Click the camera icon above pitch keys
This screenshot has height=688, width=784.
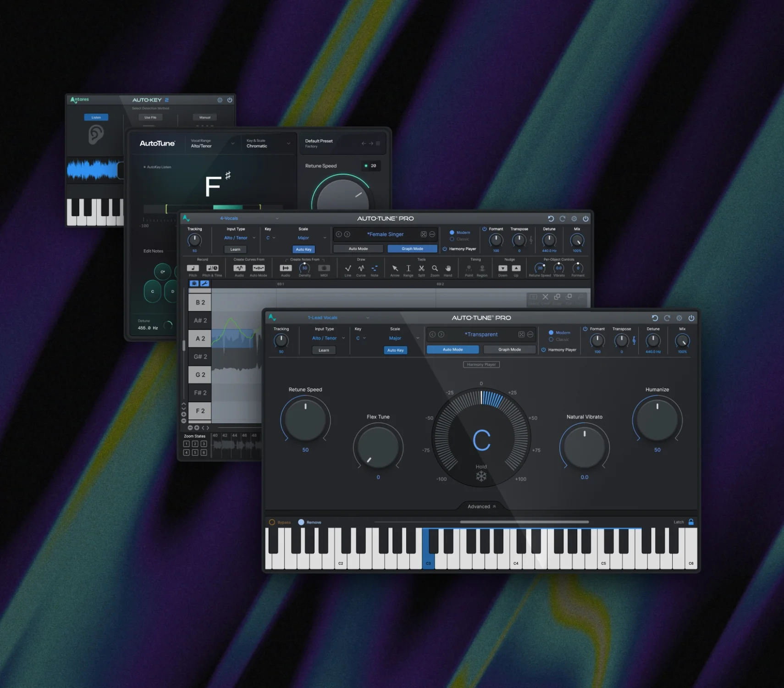coord(194,283)
